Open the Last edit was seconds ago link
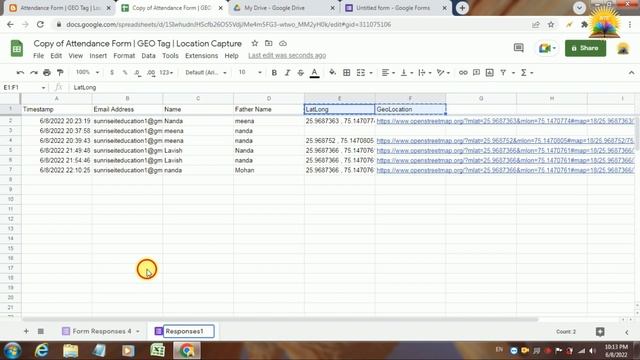Viewport: 640px width, 360px height. [x=287, y=56]
